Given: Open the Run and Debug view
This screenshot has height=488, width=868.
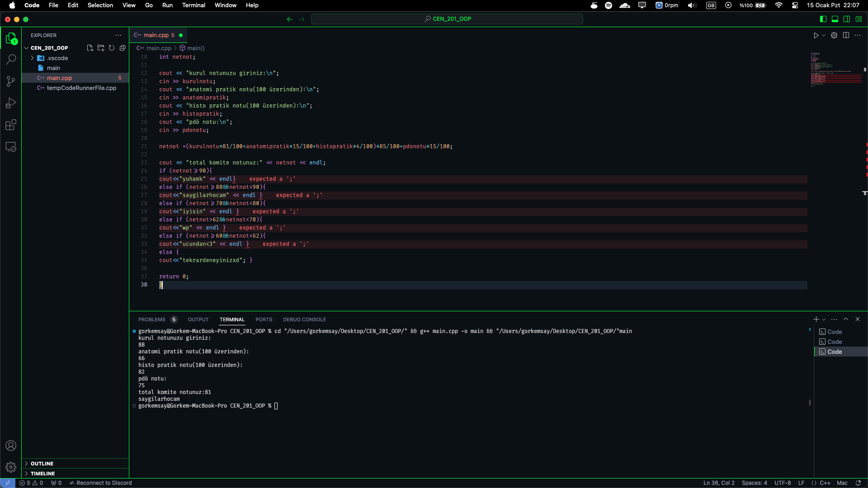Looking at the screenshot, I should coord(11,103).
